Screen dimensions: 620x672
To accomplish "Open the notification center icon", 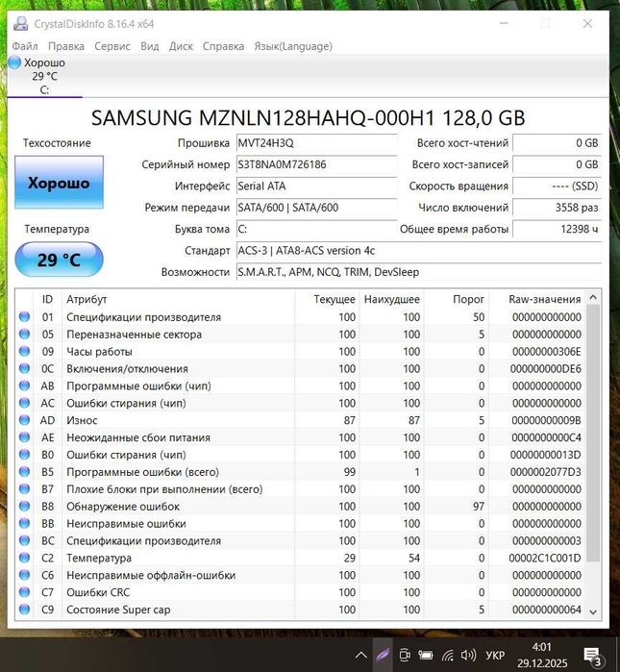I will pos(594,655).
